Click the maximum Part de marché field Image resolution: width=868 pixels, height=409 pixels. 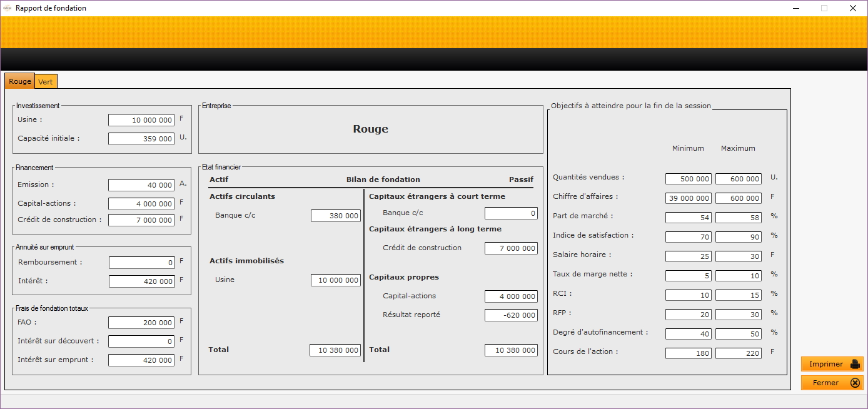[x=739, y=218]
